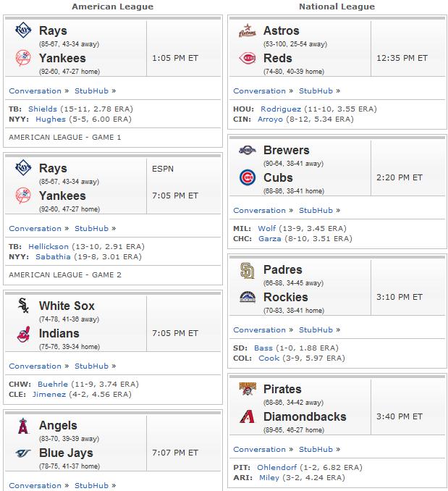This screenshot has width=448, height=491.
Task: Open pitcher Buehrle's player page
Action: 53,385
